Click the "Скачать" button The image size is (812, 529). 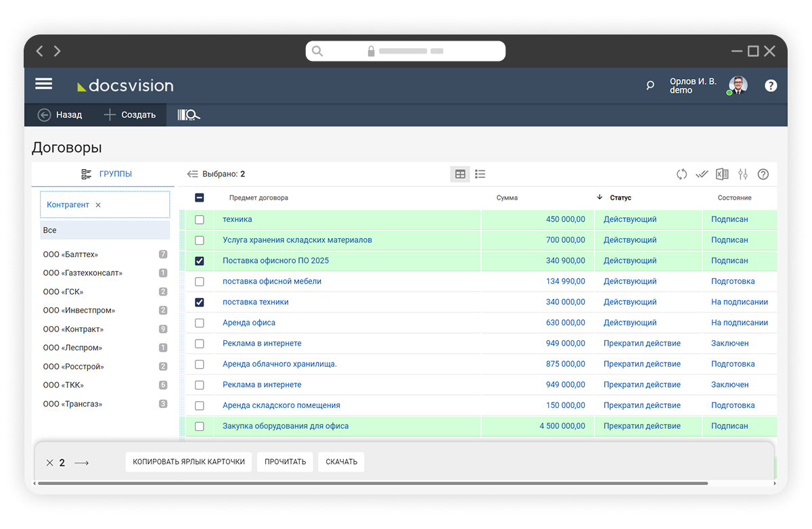(x=341, y=462)
